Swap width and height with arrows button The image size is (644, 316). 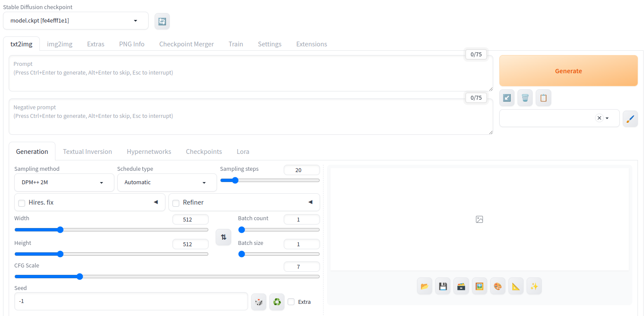click(223, 237)
